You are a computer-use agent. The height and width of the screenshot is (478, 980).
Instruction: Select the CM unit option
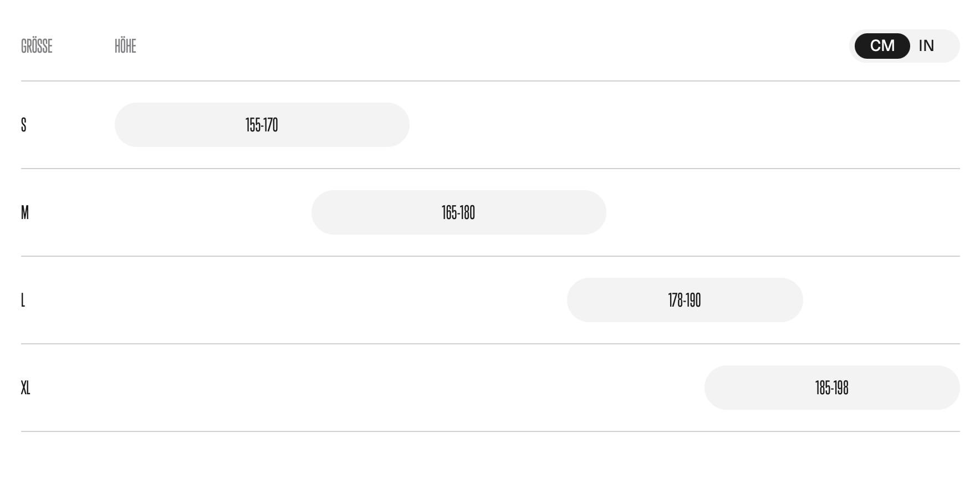882,45
